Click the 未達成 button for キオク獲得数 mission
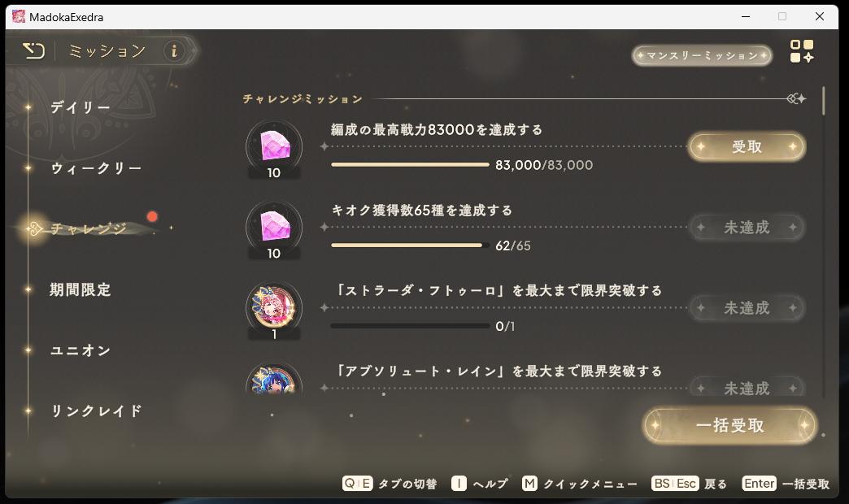Viewport: 849px width, 504px height. click(747, 228)
